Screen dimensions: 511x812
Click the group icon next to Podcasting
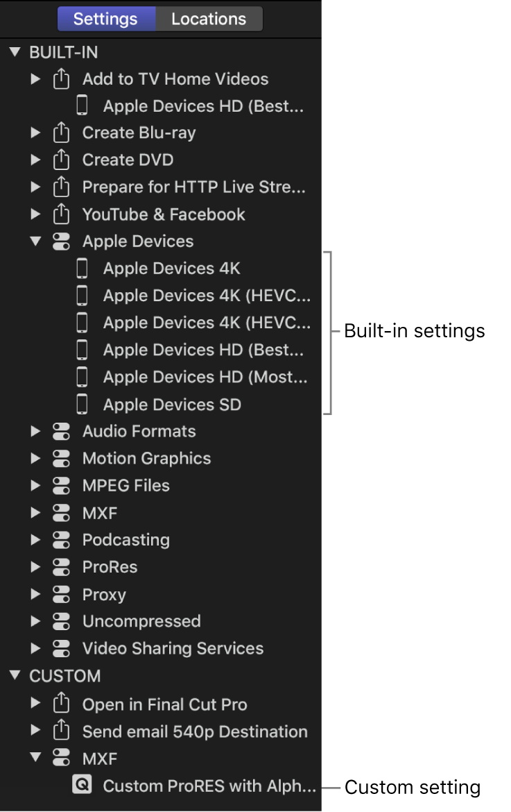pos(62,540)
